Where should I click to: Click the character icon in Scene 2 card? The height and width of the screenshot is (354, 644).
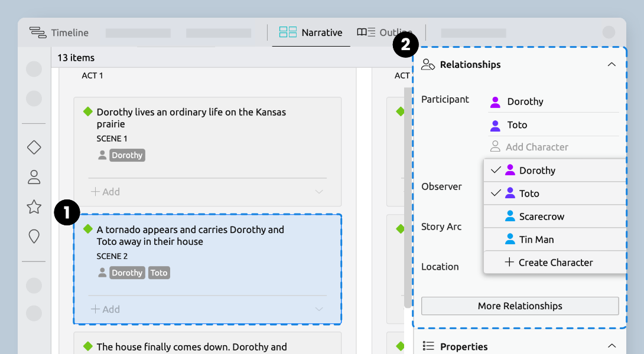tap(102, 273)
